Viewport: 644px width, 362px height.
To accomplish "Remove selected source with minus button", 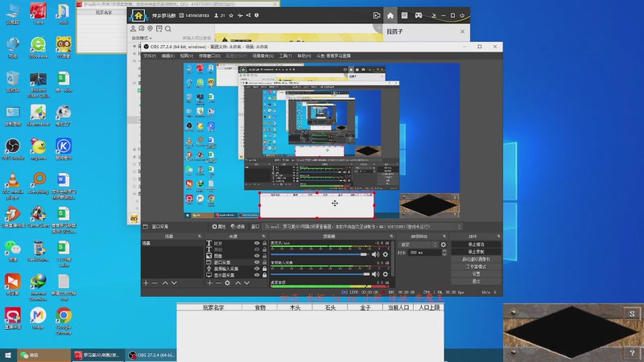I will click(218, 283).
